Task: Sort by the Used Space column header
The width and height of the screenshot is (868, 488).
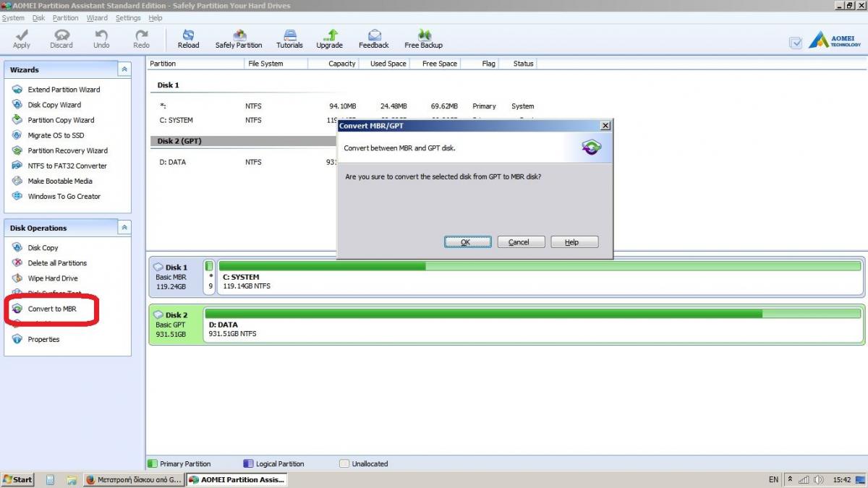Action: click(385, 64)
